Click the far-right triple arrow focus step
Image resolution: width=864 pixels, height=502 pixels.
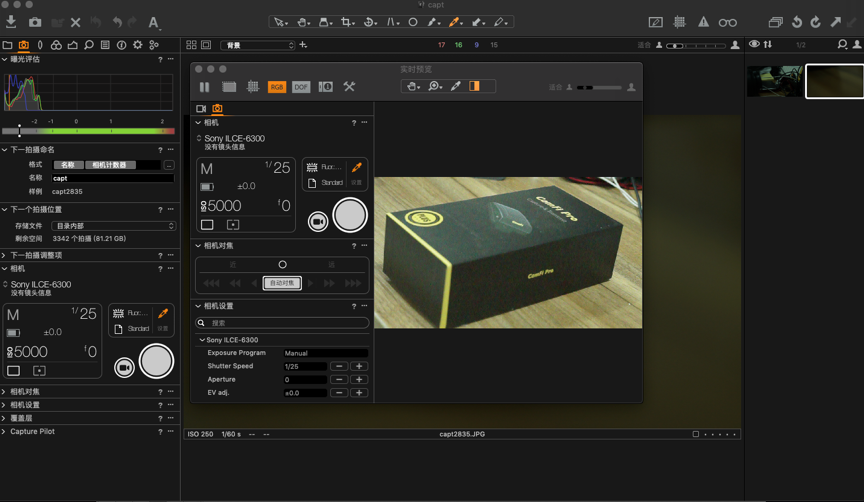(353, 283)
